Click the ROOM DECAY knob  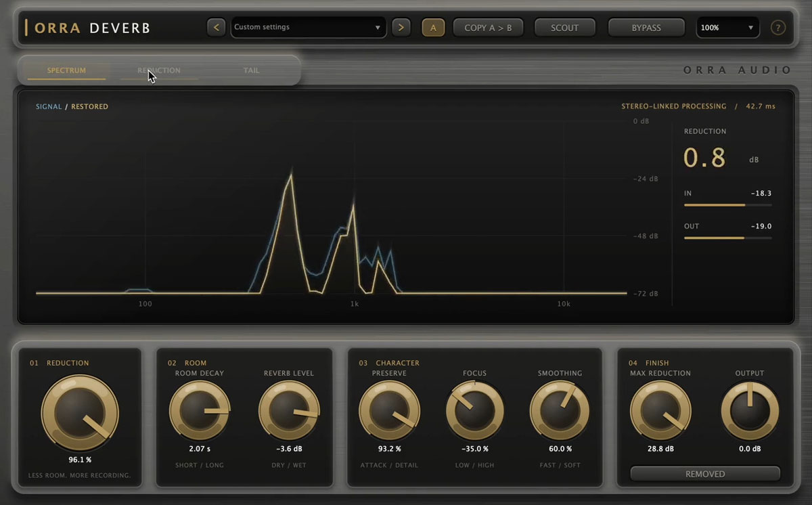point(200,411)
